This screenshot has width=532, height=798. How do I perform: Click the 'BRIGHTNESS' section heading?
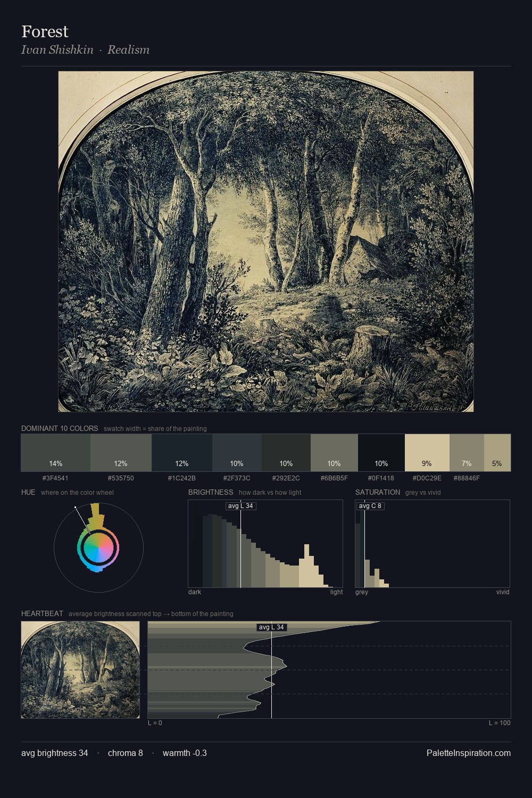[211, 492]
